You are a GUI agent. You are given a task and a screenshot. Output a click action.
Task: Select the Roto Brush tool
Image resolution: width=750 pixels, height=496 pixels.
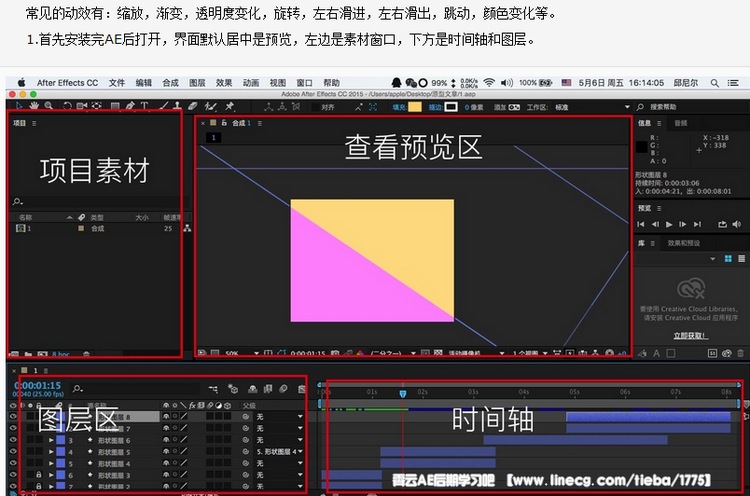tap(210, 106)
